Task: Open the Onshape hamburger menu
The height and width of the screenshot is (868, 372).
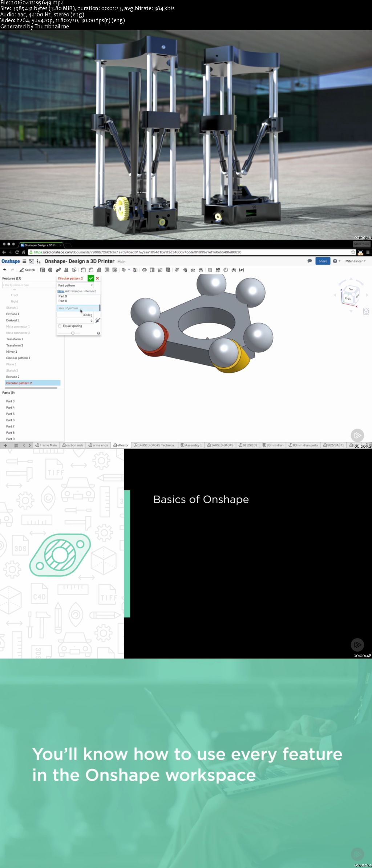Action: pyautogui.click(x=24, y=261)
